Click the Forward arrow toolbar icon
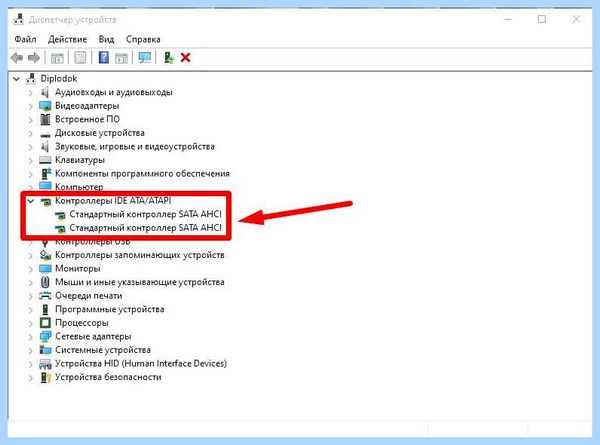Image resolution: width=600 pixels, height=445 pixels. pos(34,58)
